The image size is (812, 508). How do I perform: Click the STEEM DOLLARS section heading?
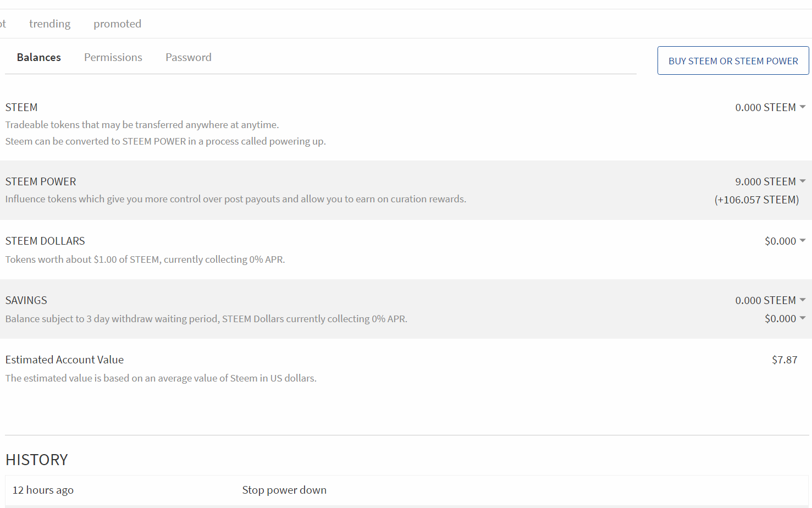point(45,241)
